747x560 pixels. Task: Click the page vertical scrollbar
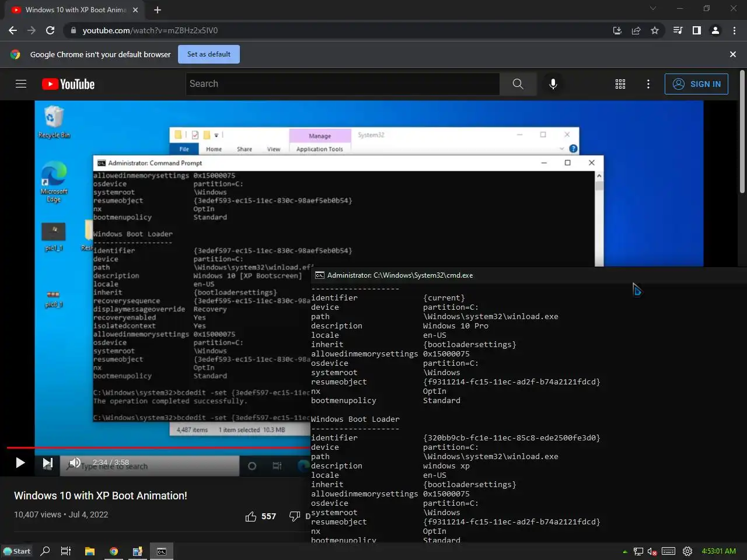(742, 132)
